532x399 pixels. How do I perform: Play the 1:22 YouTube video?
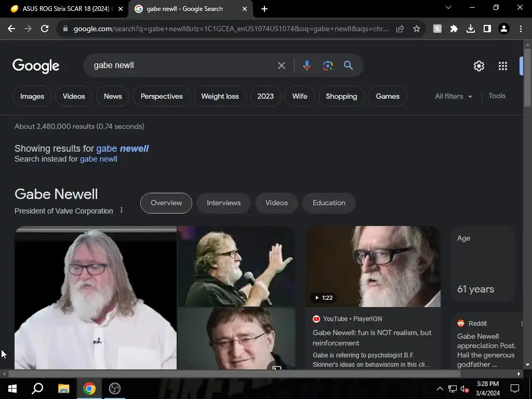pos(373,267)
